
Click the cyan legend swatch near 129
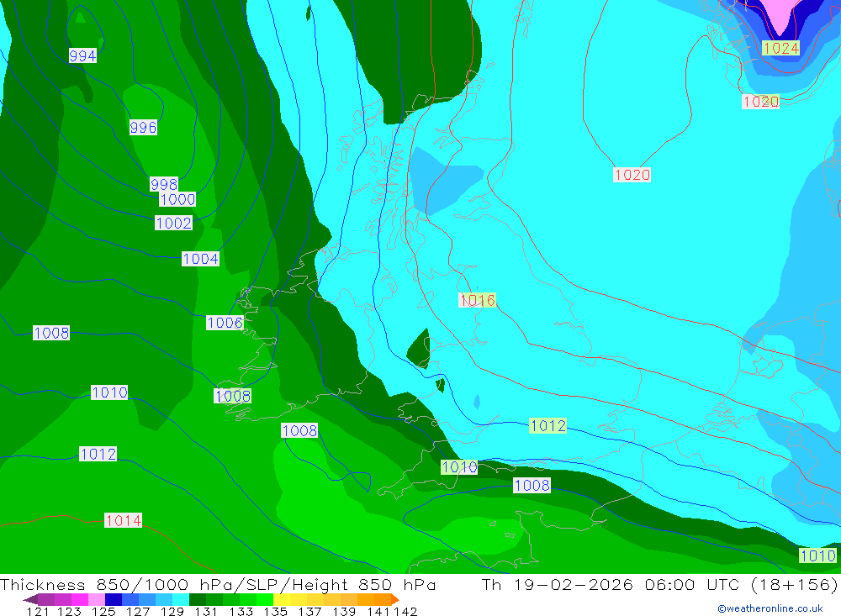click(x=180, y=599)
